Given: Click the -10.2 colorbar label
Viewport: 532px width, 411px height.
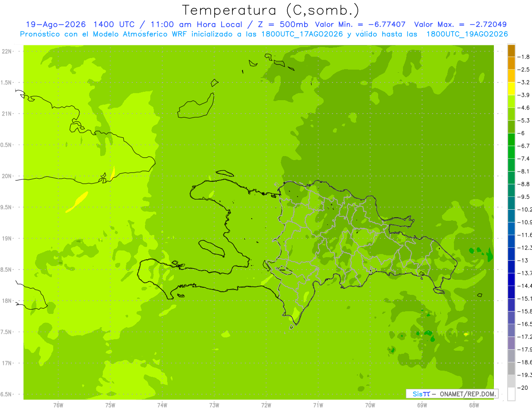Looking at the screenshot, I should (x=525, y=209).
